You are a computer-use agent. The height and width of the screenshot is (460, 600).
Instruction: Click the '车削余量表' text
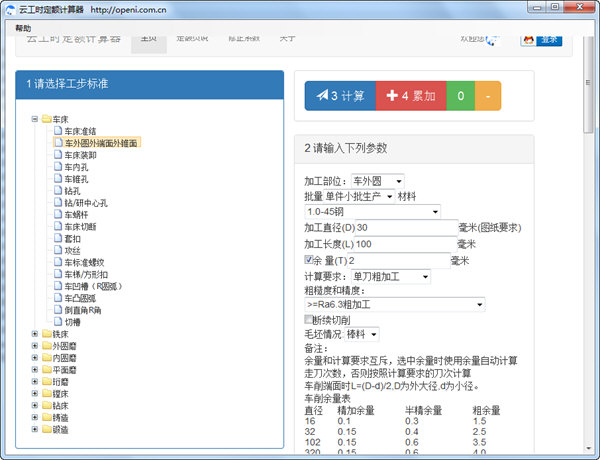(327, 398)
